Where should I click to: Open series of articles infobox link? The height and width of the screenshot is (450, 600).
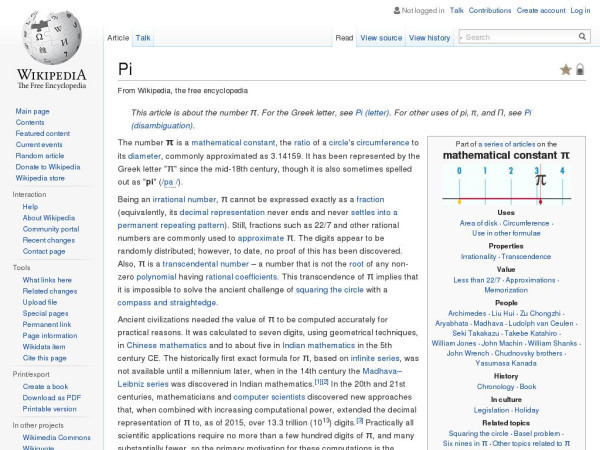point(507,144)
